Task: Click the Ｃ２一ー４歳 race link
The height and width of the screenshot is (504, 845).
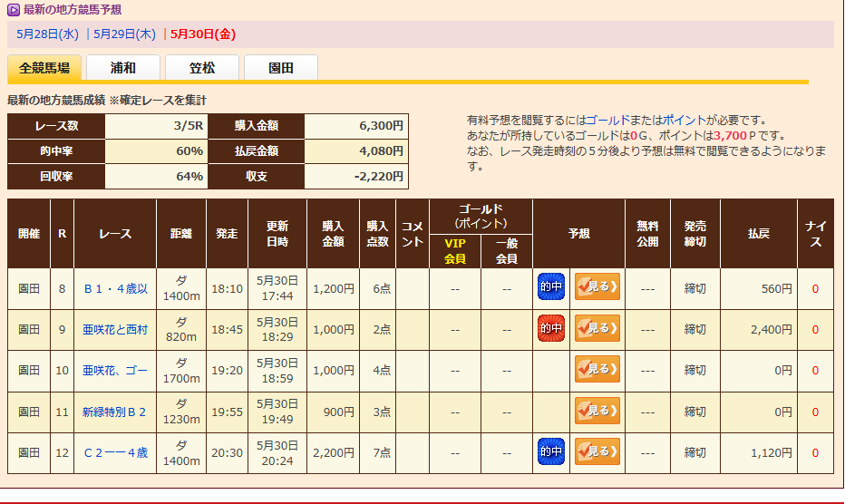Action: click(x=115, y=452)
